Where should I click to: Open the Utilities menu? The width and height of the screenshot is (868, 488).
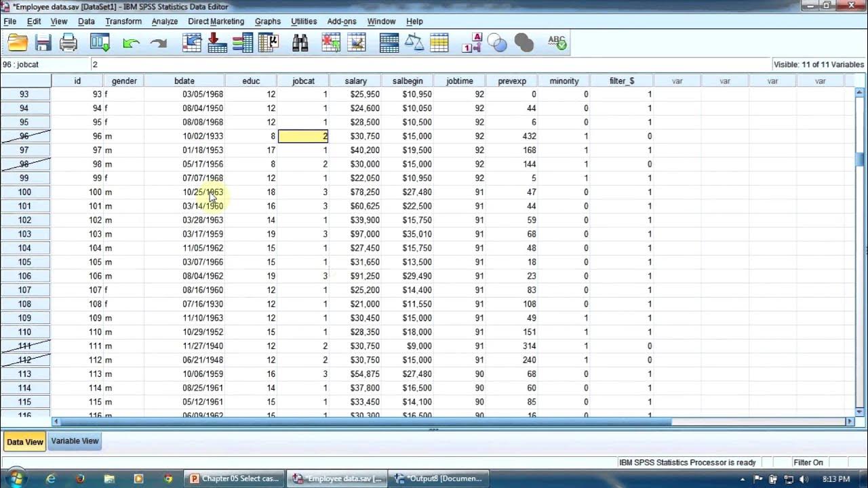[304, 22]
